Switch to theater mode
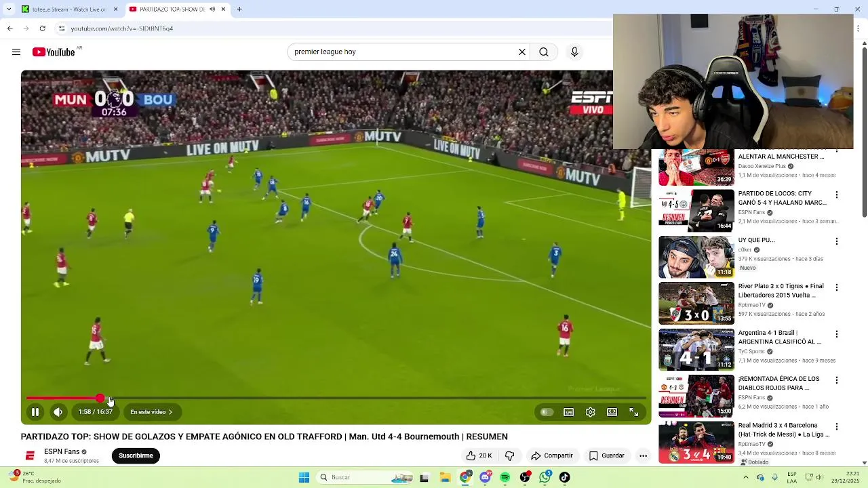 coord(612,412)
